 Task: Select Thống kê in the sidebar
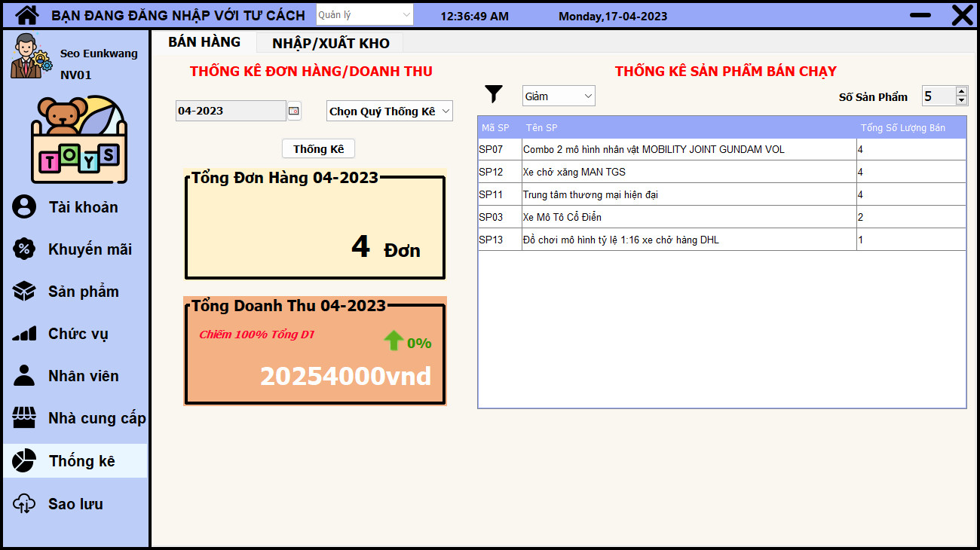[75, 461]
